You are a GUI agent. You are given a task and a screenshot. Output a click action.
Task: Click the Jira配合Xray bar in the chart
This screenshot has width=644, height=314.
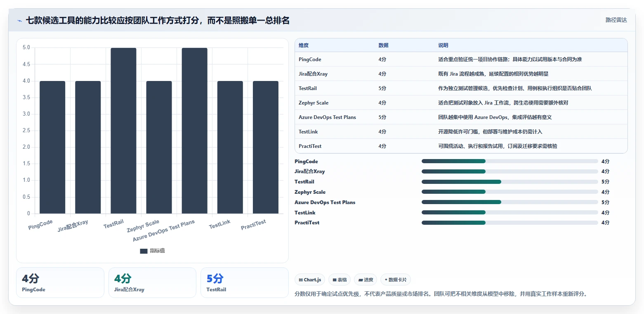(88, 147)
